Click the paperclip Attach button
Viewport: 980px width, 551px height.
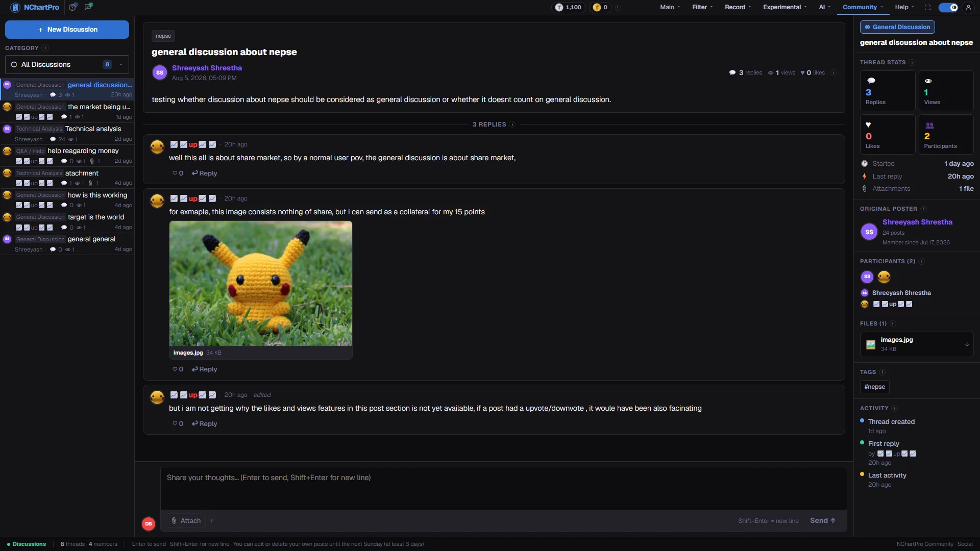[x=186, y=521]
